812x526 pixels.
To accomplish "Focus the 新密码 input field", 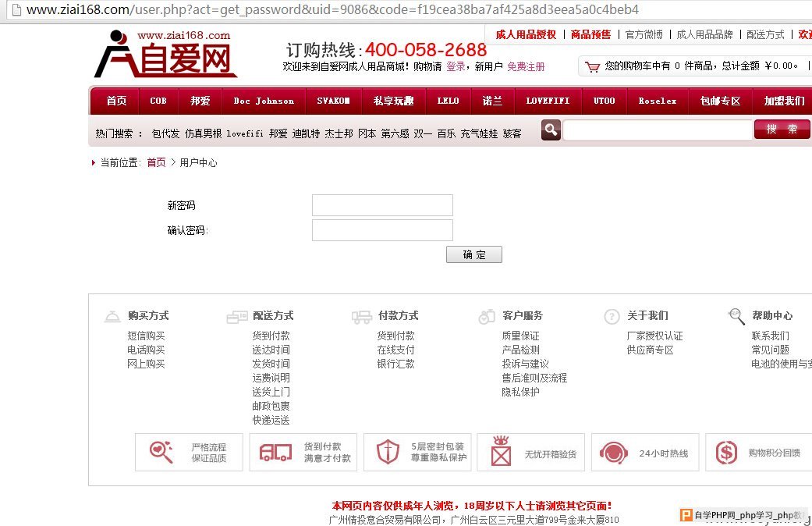I will [x=382, y=205].
